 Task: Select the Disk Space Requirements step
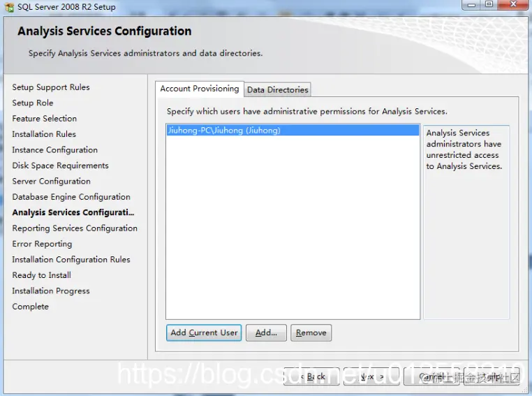click(x=61, y=166)
